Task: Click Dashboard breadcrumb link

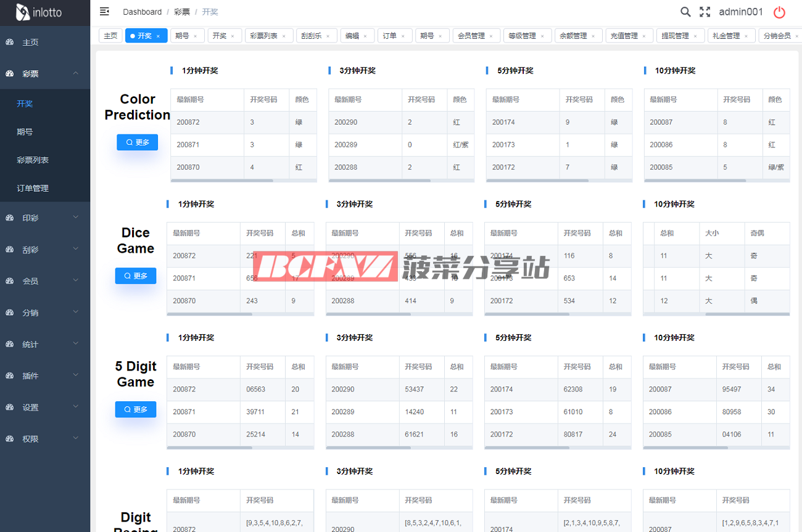Action: pos(142,12)
